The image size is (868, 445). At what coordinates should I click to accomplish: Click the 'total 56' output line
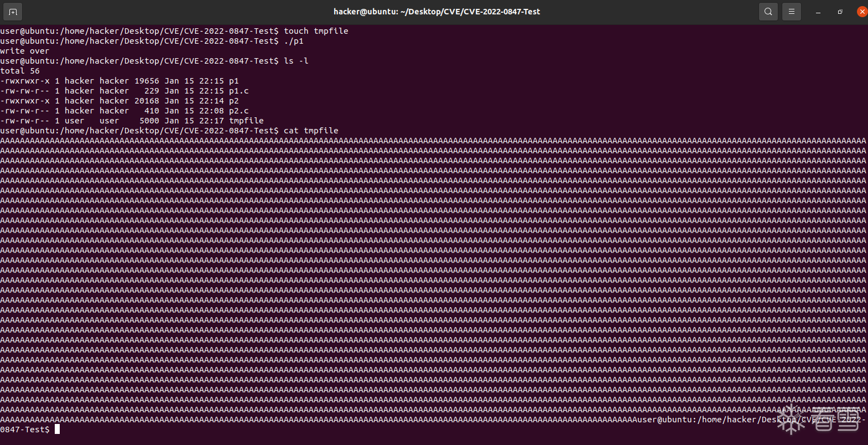20,71
